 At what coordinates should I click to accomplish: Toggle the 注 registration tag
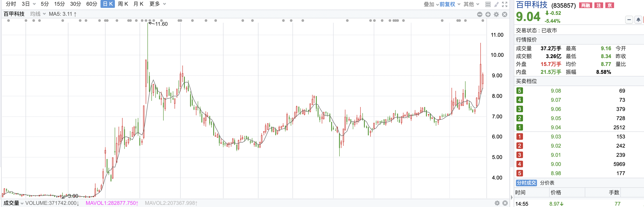(x=599, y=5)
